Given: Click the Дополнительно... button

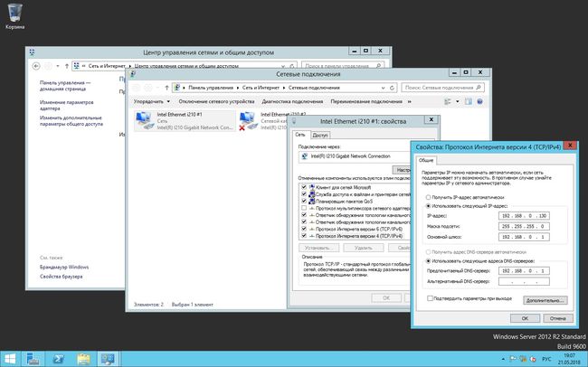Looking at the screenshot, I should click(545, 300).
